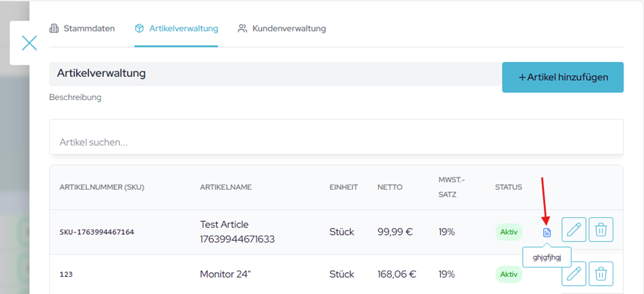Delete the Monitor 24" article

click(600, 274)
